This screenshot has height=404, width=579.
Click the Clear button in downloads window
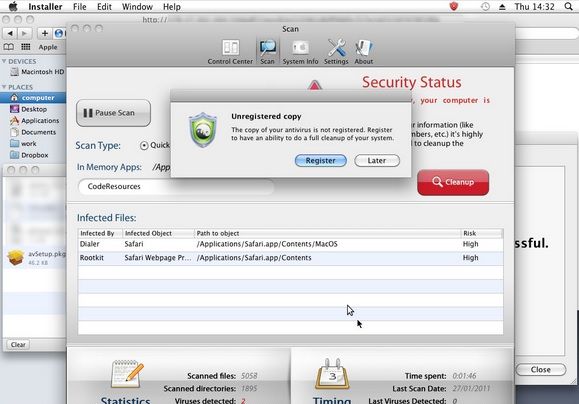(x=18, y=345)
